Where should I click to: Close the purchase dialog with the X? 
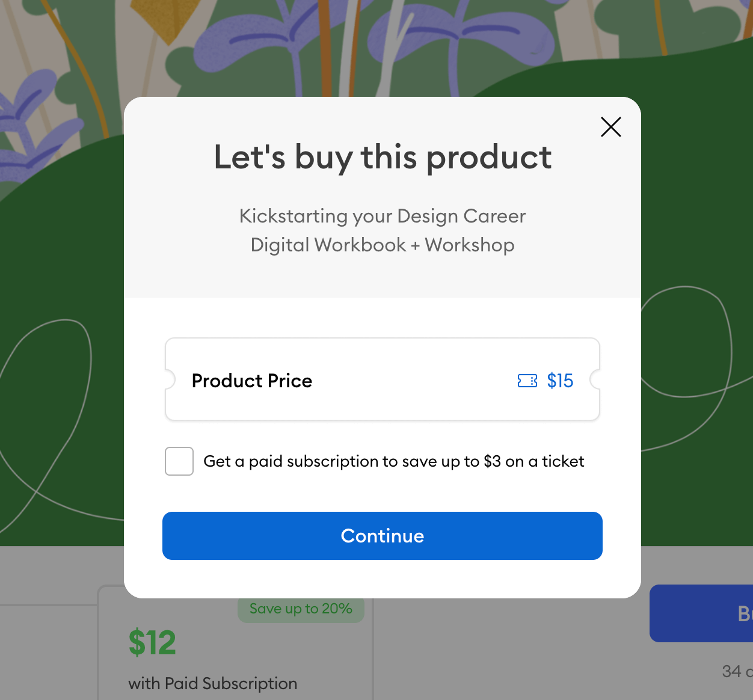pos(610,127)
